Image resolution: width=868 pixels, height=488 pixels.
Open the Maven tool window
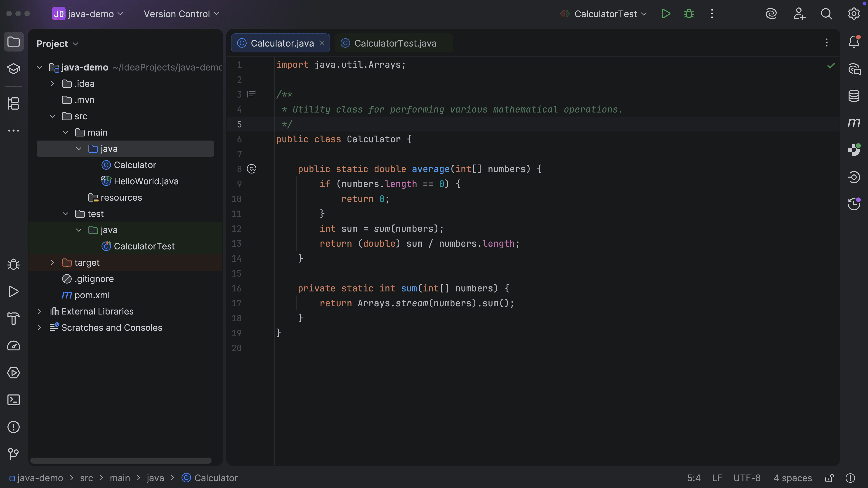point(854,123)
